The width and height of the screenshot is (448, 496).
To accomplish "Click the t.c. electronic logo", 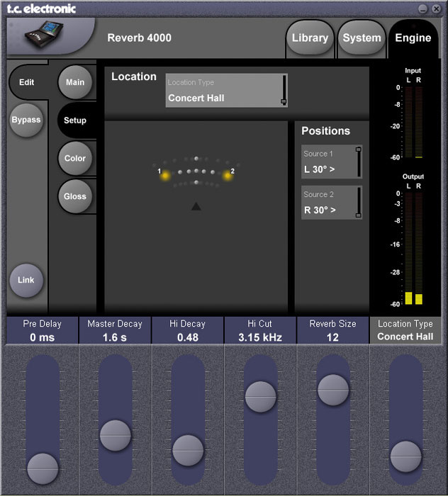I will point(40,9).
